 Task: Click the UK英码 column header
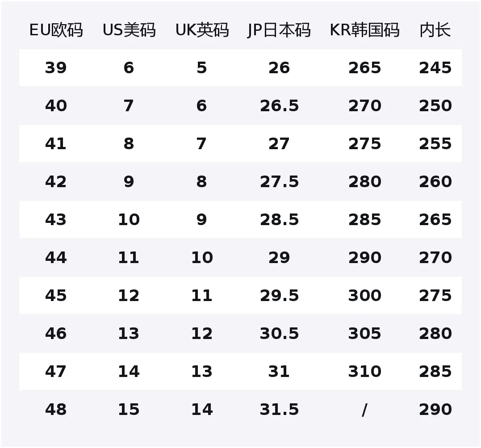point(202,30)
